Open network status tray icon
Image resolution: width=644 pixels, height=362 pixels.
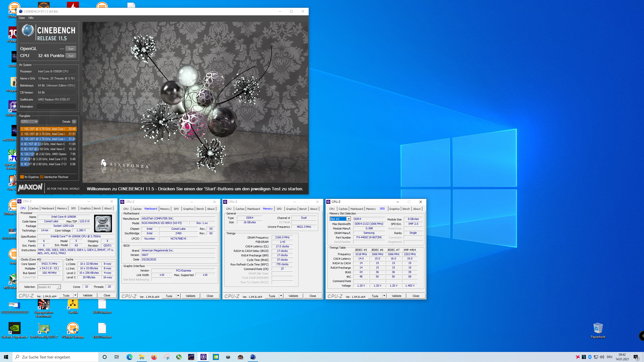(x=596, y=357)
